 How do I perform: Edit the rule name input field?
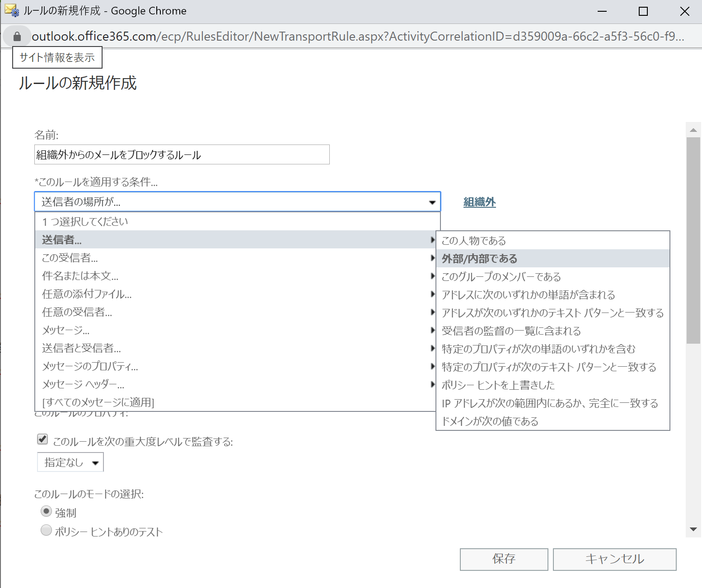(x=182, y=154)
